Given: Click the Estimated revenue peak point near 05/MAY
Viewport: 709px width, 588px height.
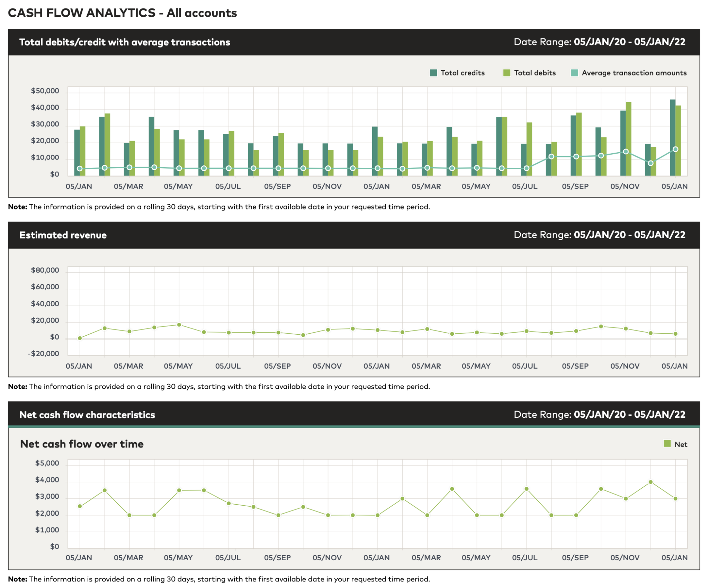Looking at the screenshot, I should click(179, 325).
